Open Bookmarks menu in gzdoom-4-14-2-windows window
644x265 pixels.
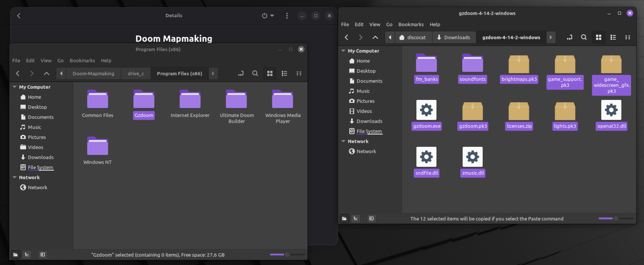tap(411, 25)
